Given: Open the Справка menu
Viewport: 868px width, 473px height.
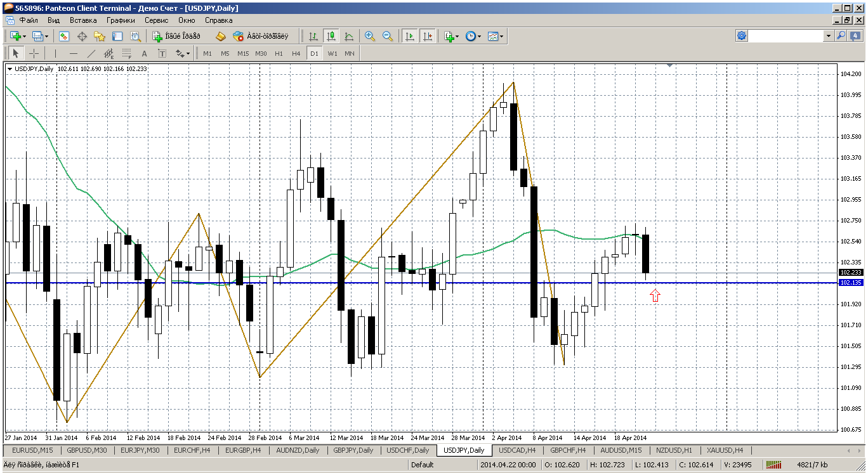Looking at the screenshot, I should click(219, 20).
